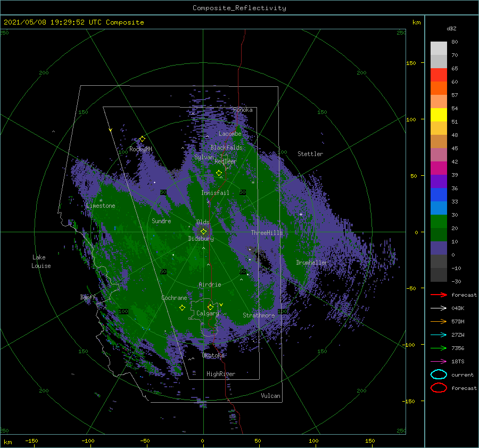Click the current legend label
Viewport: 479px width, 448px height.
(463, 374)
